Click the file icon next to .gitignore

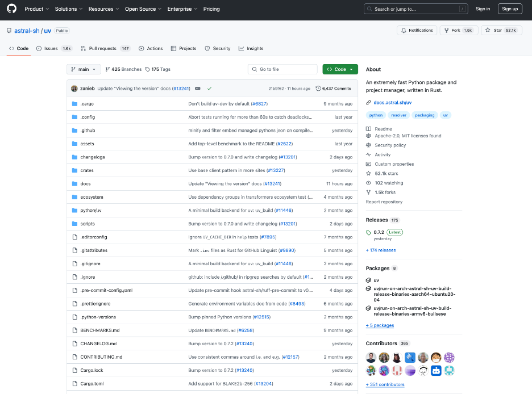point(74,263)
